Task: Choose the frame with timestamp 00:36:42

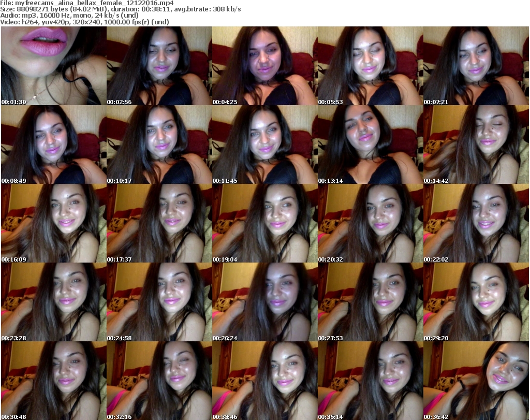Action: (x=476, y=381)
